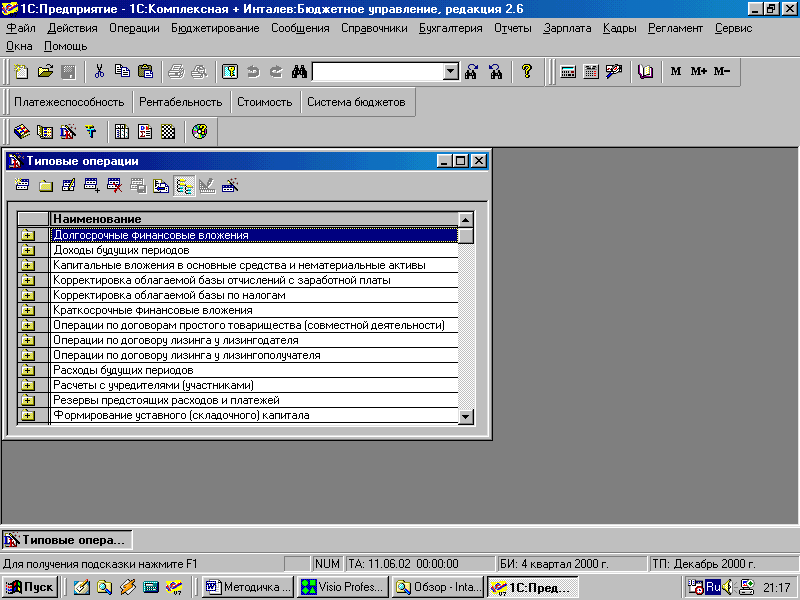This screenshot has width=800, height=600.
Task: Expand the Резервы предстоящих расходов и платежей folder
Action: click(28, 401)
